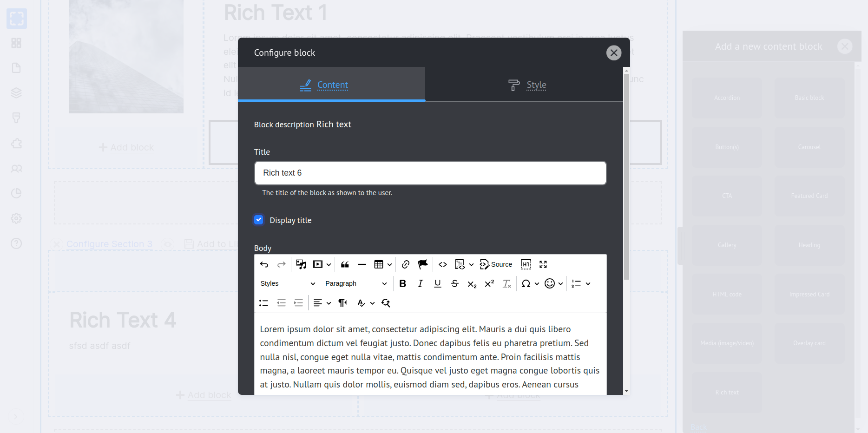Apply block quote formatting
The height and width of the screenshot is (433, 868).
(x=345, y=264)
